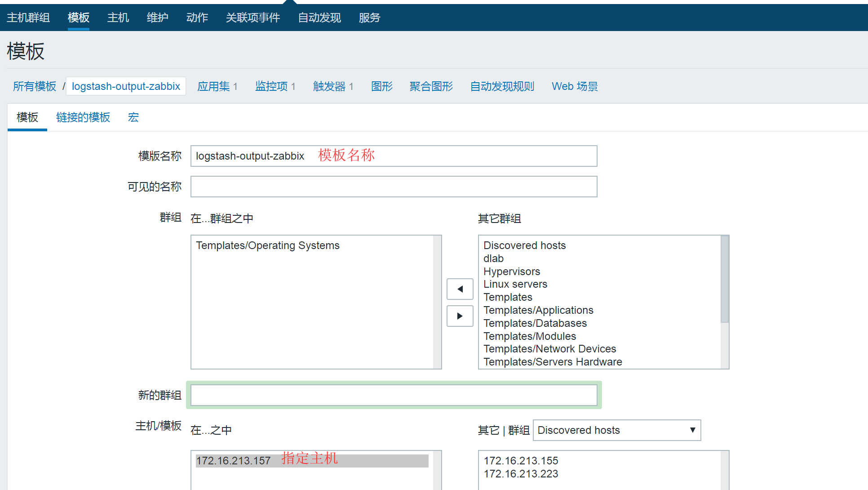The image size is (868, 490).
Task: Go to 所有模板 breadcrumb link
Action: click(x=35, y=86)
